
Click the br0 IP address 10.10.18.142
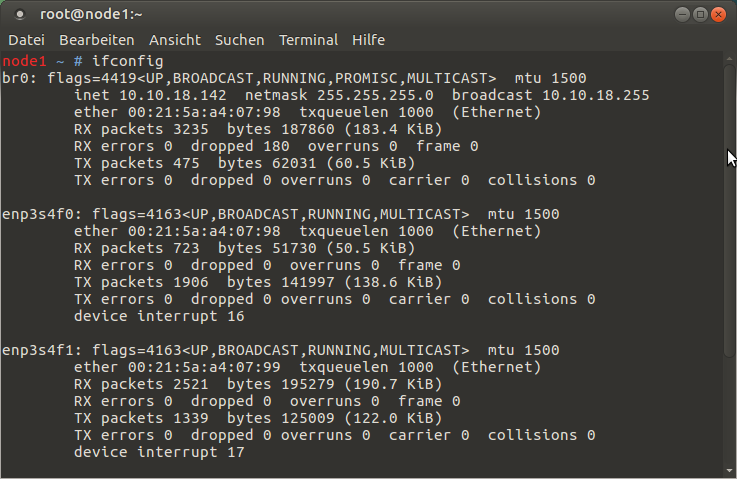click(172, 95)
